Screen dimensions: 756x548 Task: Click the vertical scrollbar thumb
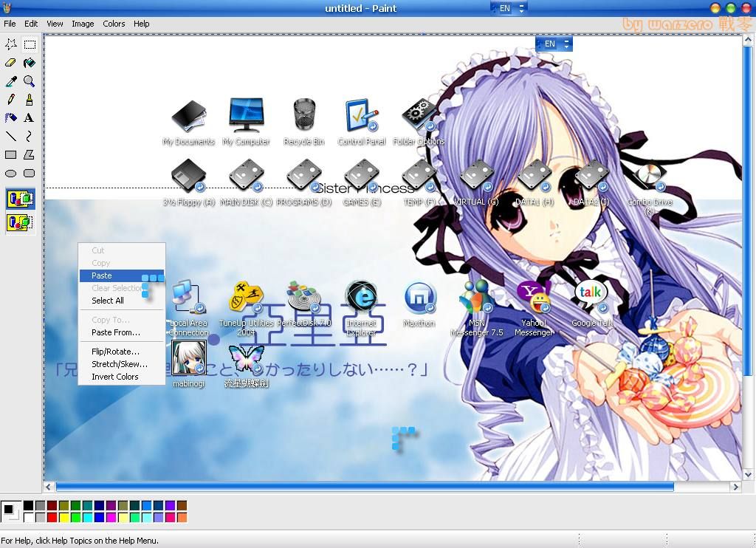click(749, 210)
